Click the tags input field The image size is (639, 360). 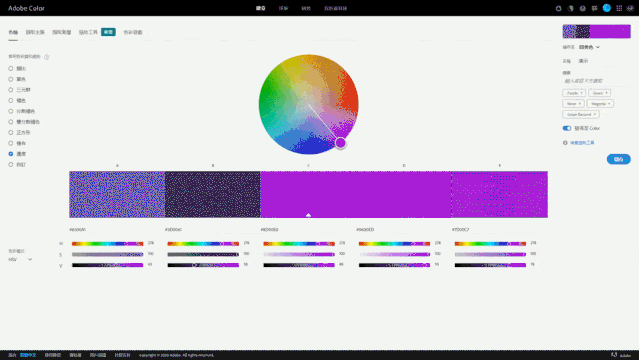click(x=596, y=81)
